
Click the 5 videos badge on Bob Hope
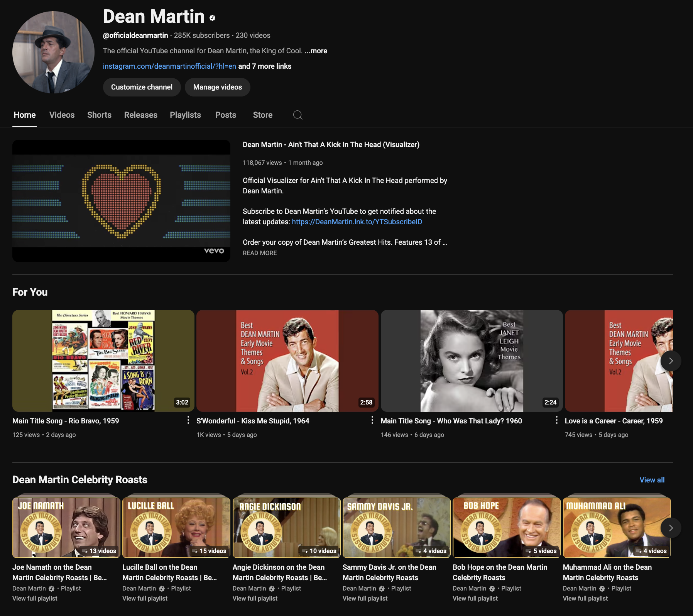coord(541,551)
